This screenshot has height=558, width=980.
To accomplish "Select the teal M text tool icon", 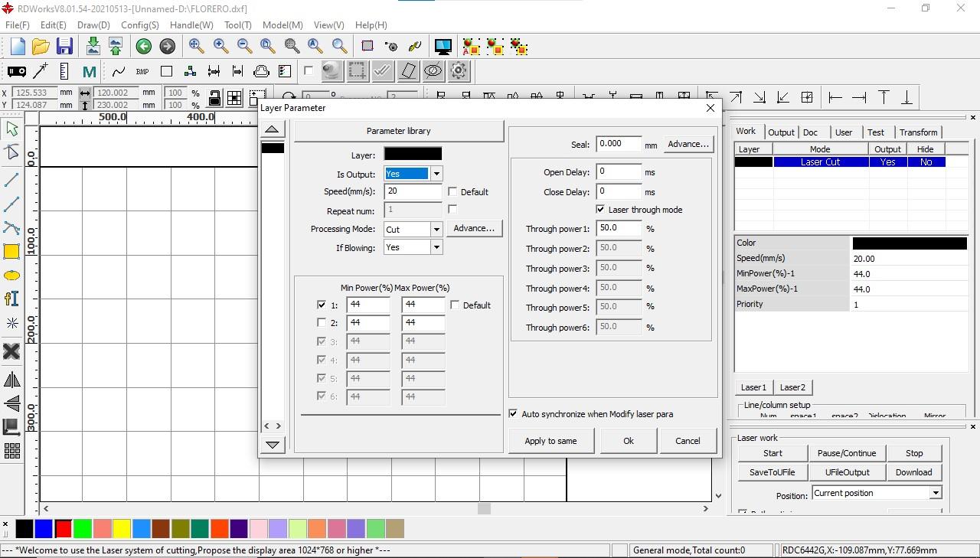I will (89, 72).
